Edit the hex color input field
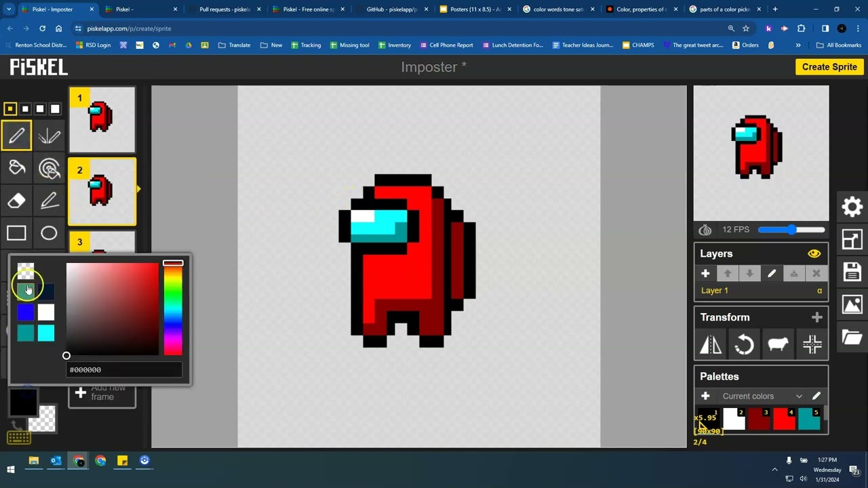The width and height of the screenshot is (868, 488). coord(124,369)
